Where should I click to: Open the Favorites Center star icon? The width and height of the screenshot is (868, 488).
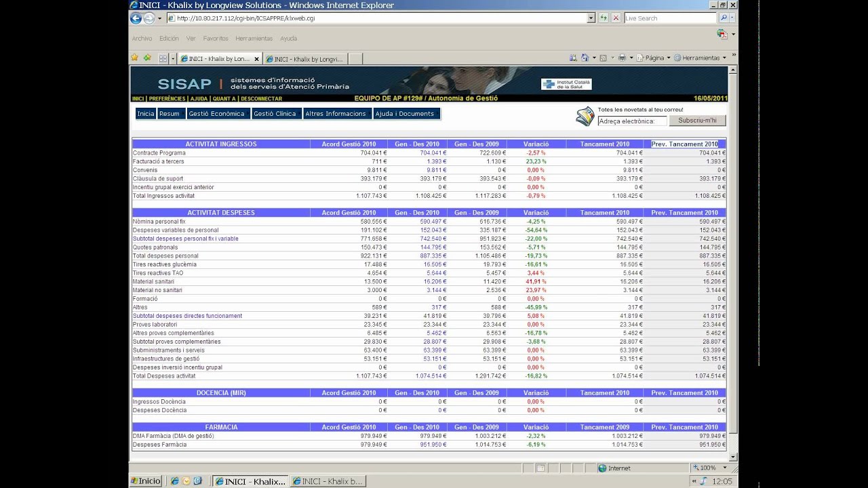click(134, 58)
